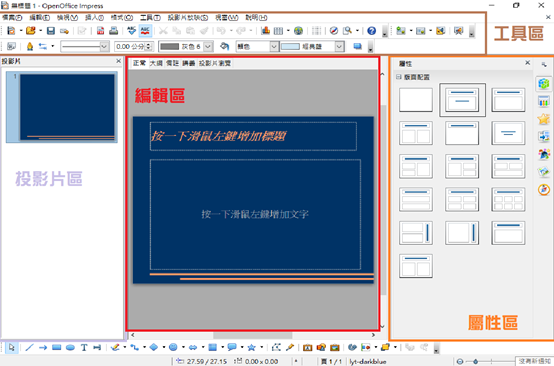This screenshot has width=554, height=366.
Task: Insert a chart using toolbar icon
Action: 265,31
